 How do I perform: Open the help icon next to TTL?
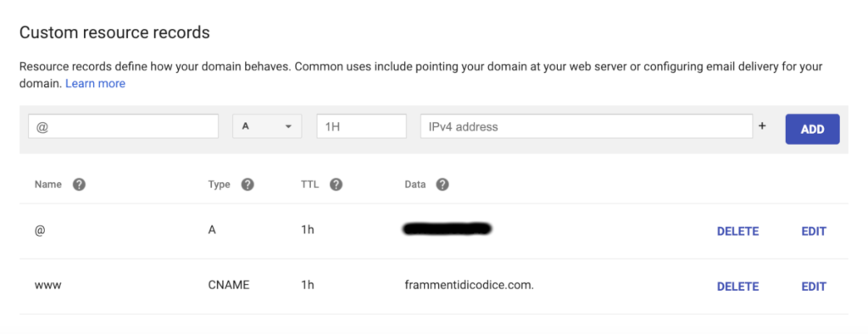tap(336, 185)
